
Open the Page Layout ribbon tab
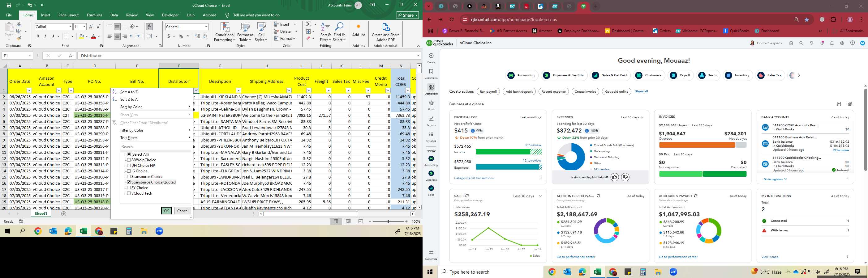point(68,15)
